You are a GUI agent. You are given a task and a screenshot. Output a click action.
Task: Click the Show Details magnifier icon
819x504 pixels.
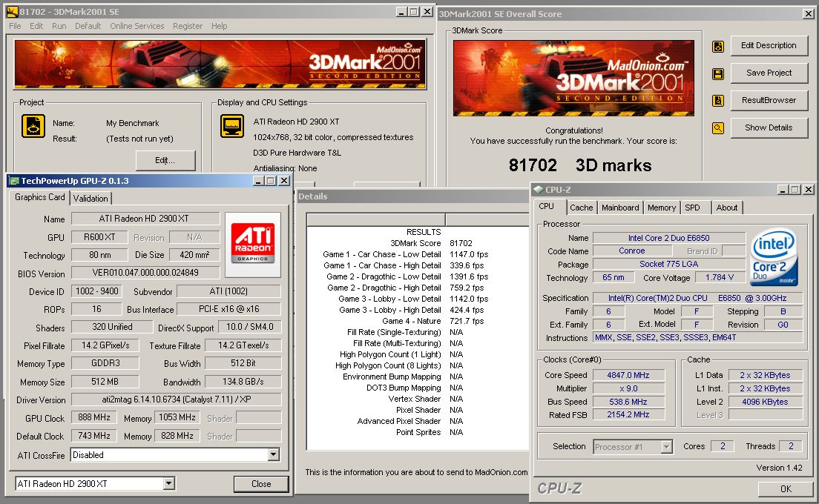[718, 127]
